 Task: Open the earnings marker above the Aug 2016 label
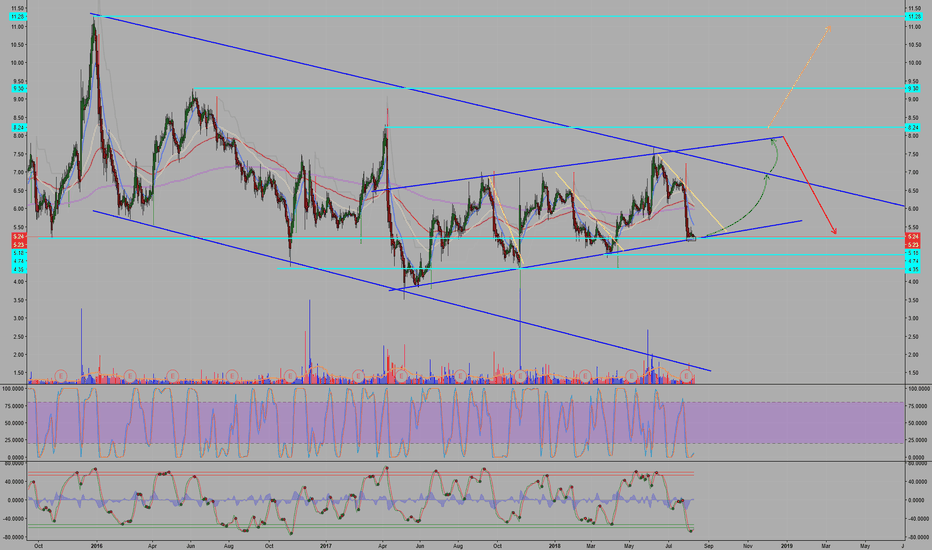click(231, 375)
